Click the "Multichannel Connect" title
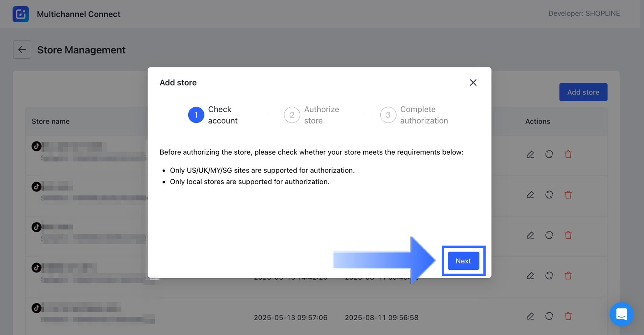 pyautogui.click(x=78, y=14)
